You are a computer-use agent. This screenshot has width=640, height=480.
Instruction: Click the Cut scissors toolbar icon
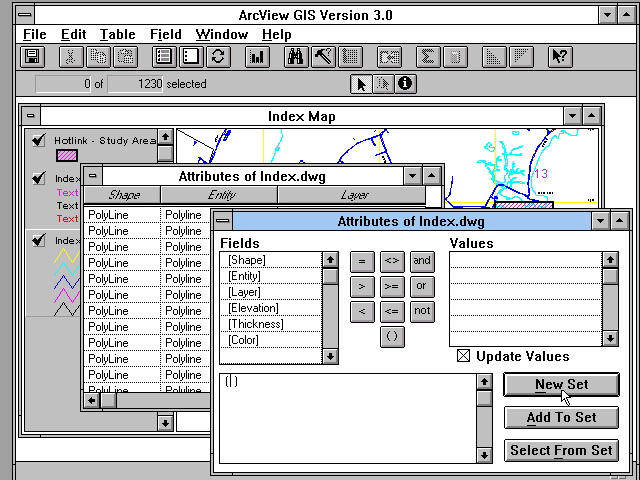point(71,56)
